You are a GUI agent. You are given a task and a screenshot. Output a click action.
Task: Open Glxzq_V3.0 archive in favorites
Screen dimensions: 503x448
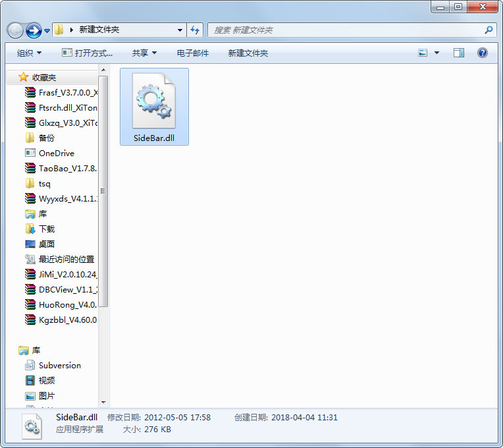coord(61,123)
